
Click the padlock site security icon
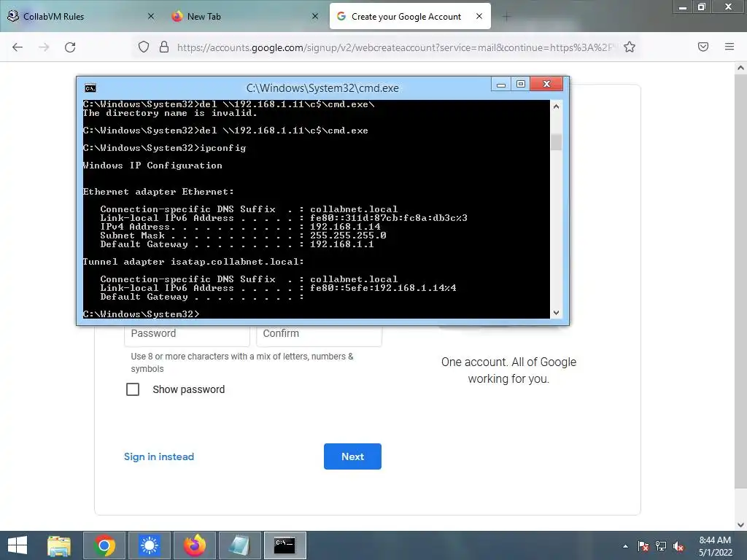[x=164, y=47]
